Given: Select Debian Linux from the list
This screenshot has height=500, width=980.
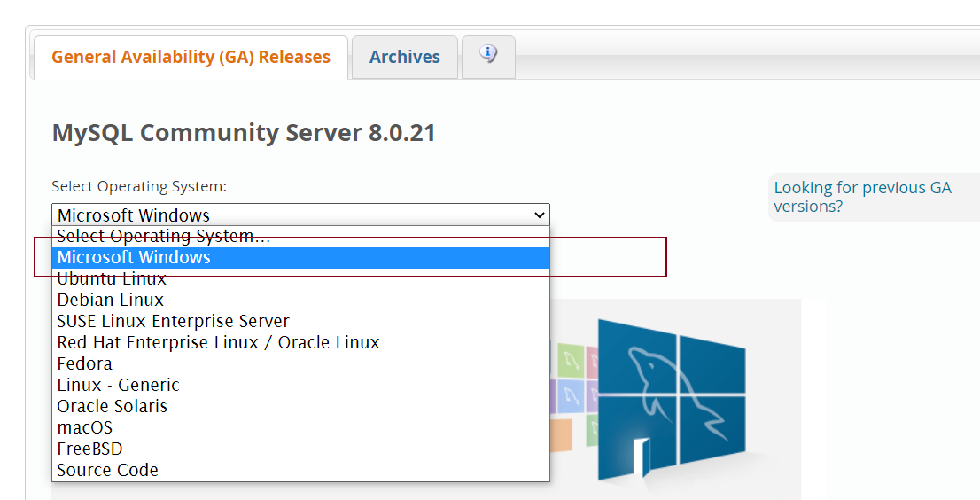Looking at the screenshot, I should point(300,300).
